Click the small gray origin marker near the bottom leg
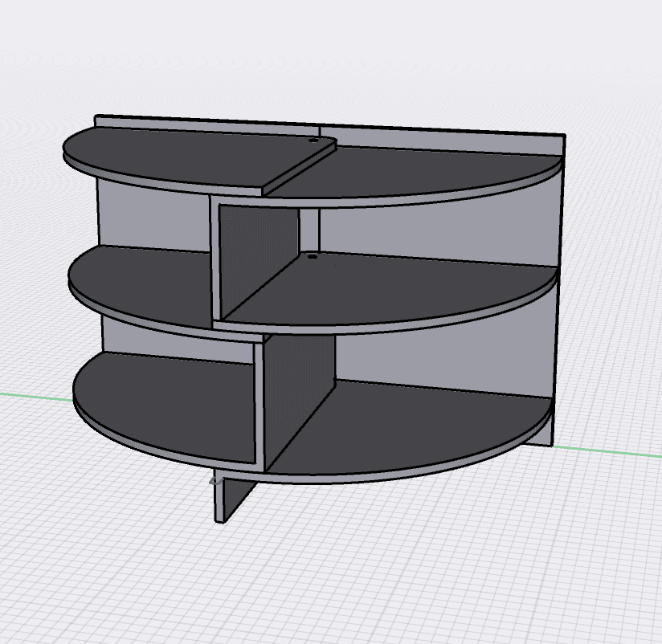The image size is (662, 644). (216, 481)
